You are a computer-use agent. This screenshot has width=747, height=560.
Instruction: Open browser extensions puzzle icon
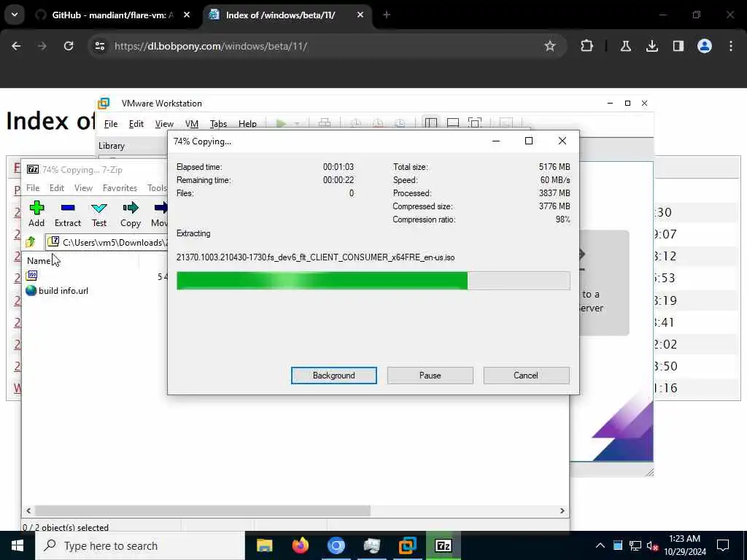[x=587, y=46]
